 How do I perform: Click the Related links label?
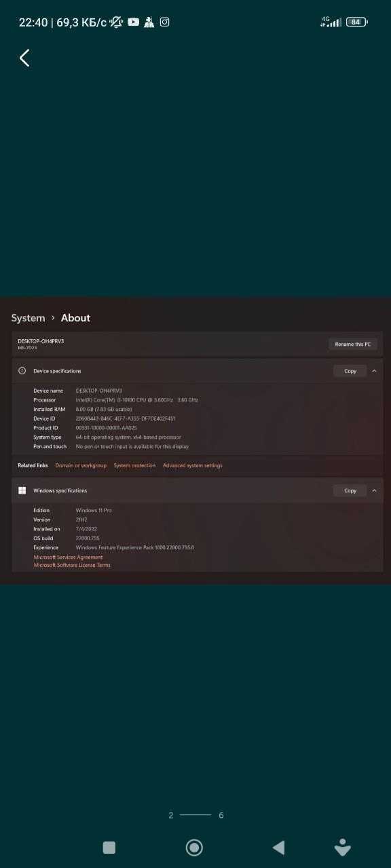(x=33, y=465)
